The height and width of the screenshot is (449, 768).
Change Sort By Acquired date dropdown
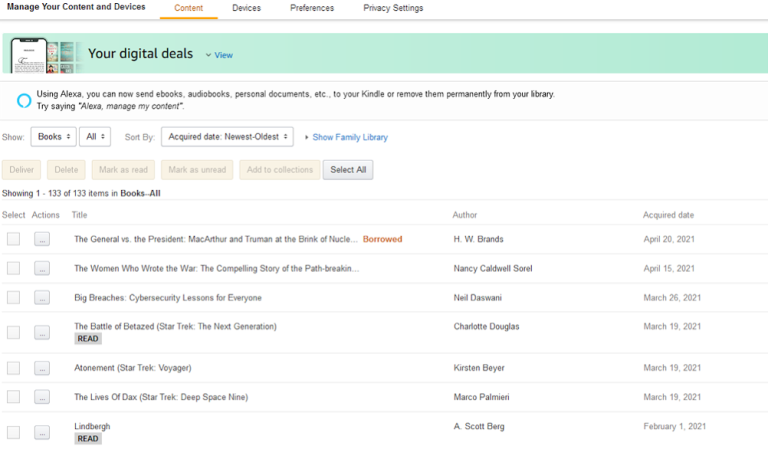point(227,137)
